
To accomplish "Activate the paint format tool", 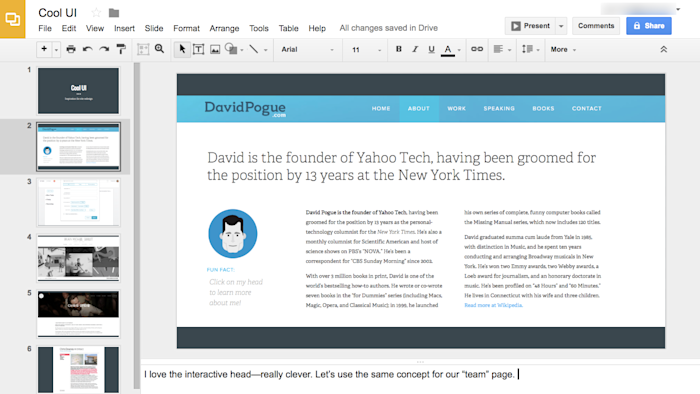I will (x=121, y=49).
